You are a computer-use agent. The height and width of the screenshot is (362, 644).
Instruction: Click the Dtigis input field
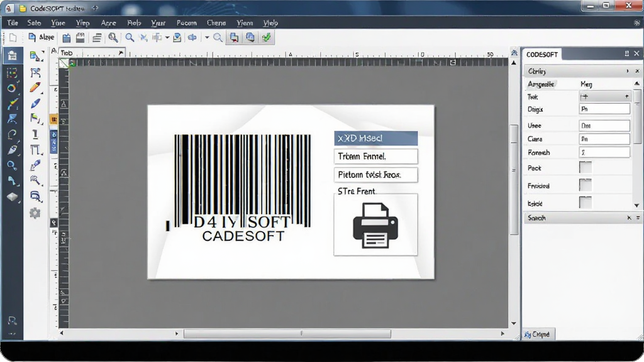pos(604,109)
